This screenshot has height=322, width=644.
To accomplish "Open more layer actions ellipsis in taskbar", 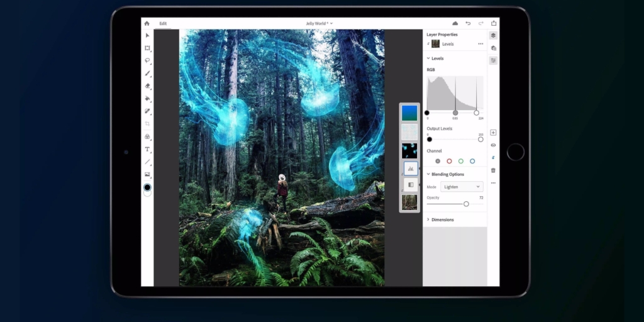I will (x=493, y=183).
